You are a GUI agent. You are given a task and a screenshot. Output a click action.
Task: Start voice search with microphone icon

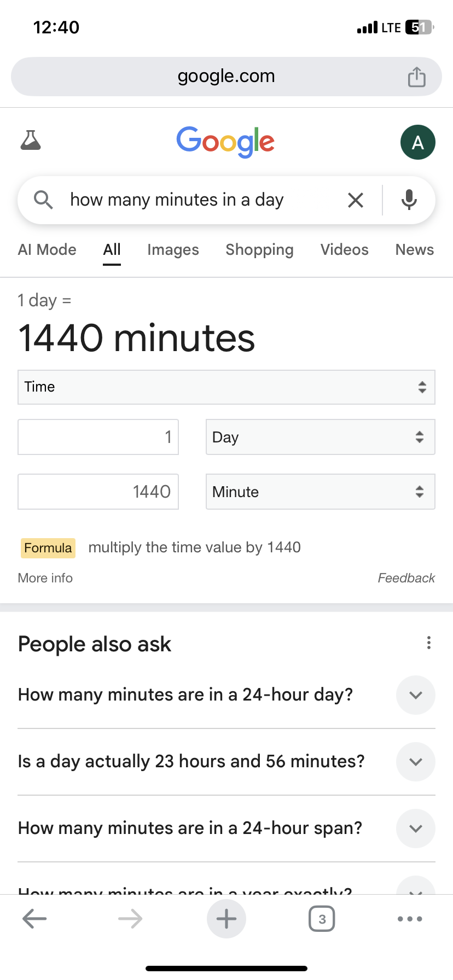click(x=409, y=200)
